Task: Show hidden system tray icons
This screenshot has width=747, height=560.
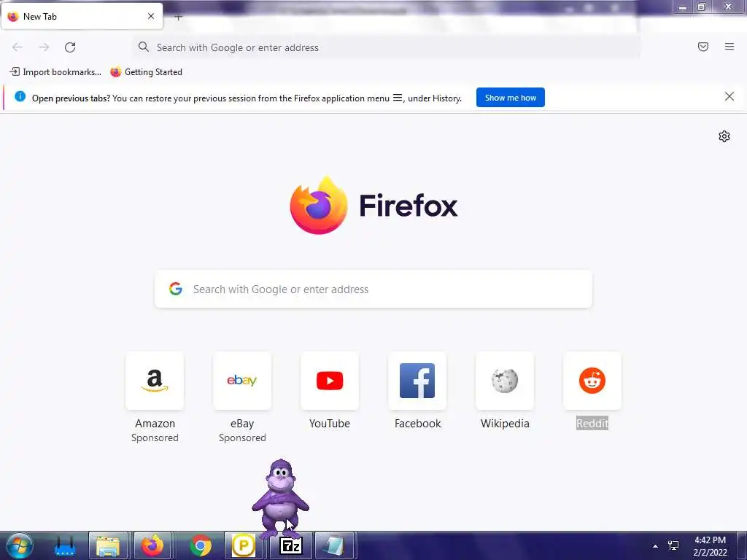Action: click(655, 546)
